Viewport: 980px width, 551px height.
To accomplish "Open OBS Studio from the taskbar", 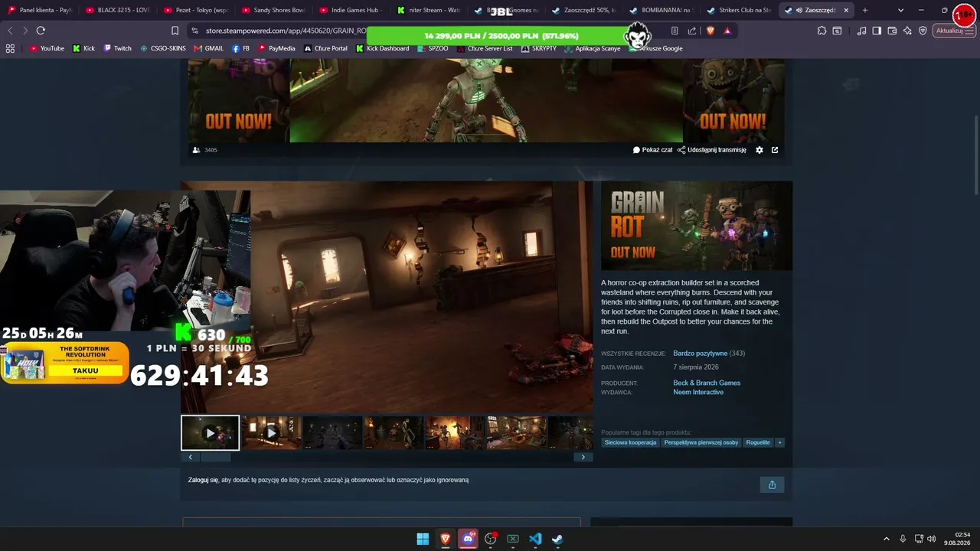I will (491, 539).
